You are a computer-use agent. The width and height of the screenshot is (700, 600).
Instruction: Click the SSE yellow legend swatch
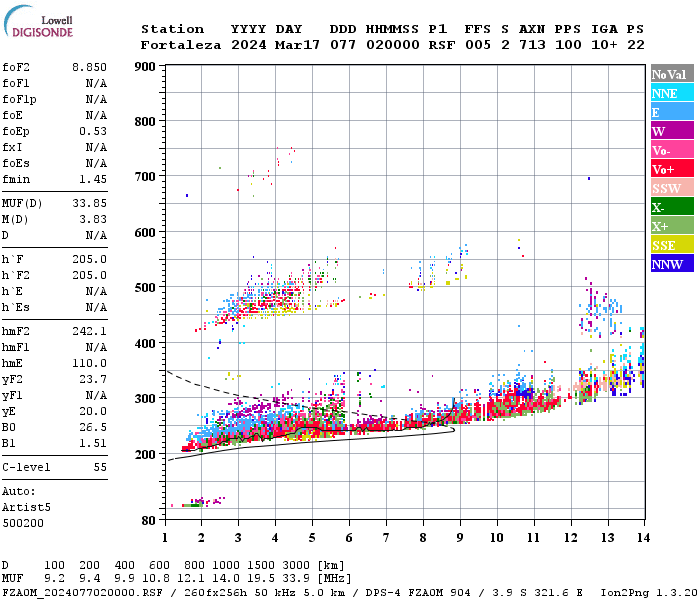pos(672,245)
